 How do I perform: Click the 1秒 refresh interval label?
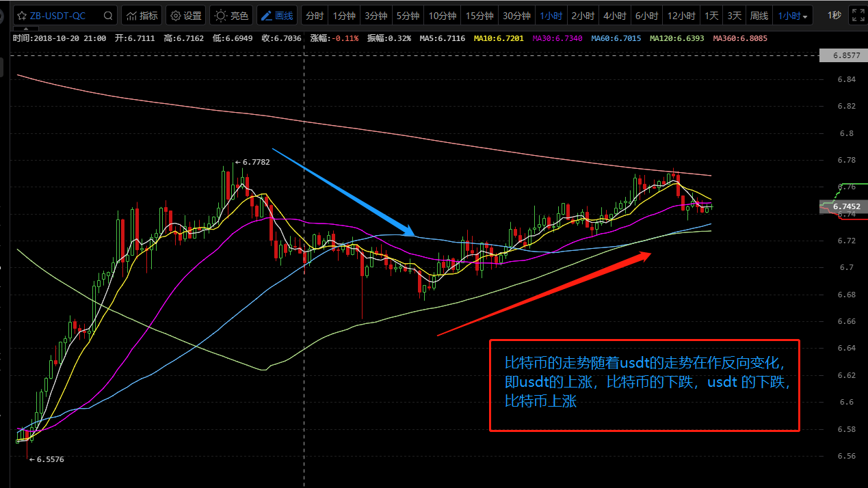click(834, 16)
